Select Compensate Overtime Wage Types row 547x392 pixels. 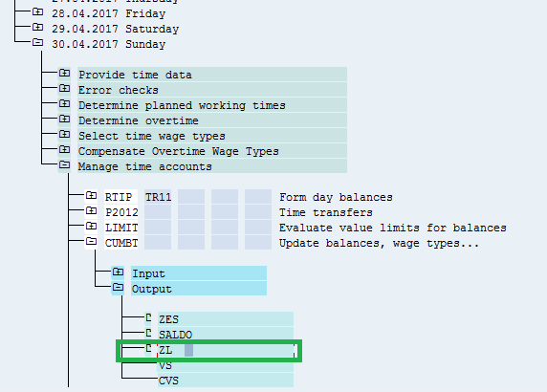(212, 151)
